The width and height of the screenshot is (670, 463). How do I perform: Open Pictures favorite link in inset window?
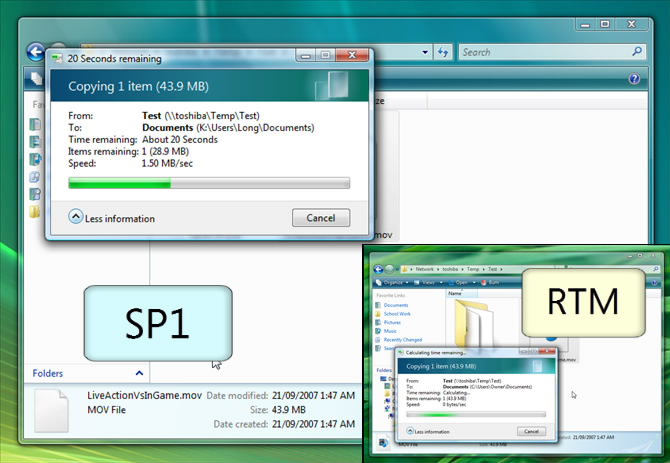click(392, 322)
